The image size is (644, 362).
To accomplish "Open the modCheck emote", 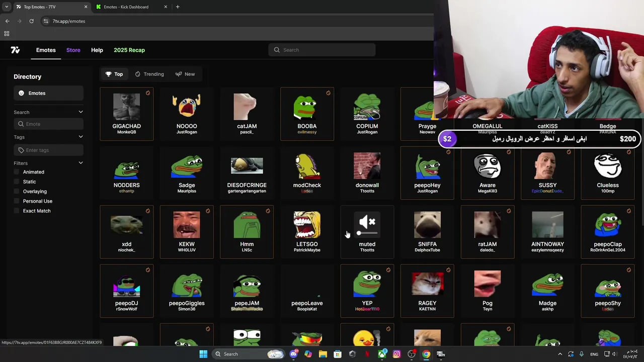I will coord(307,173).
